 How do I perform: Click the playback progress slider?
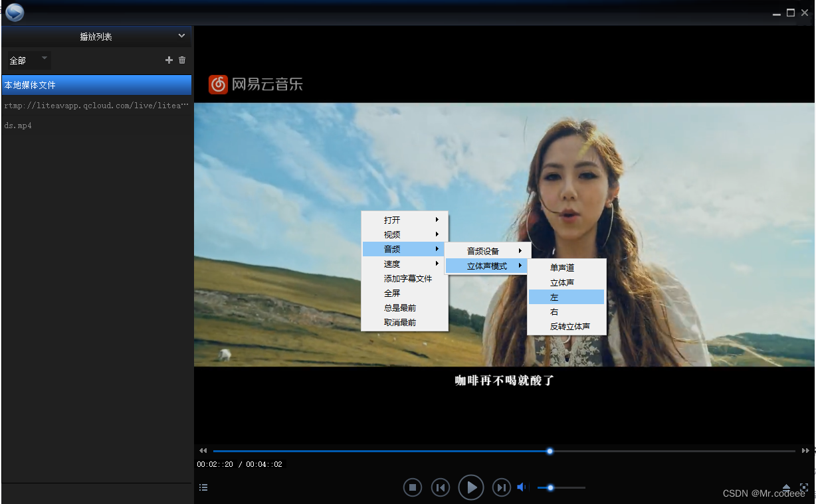pyautogui.click(x=549, y=451)
